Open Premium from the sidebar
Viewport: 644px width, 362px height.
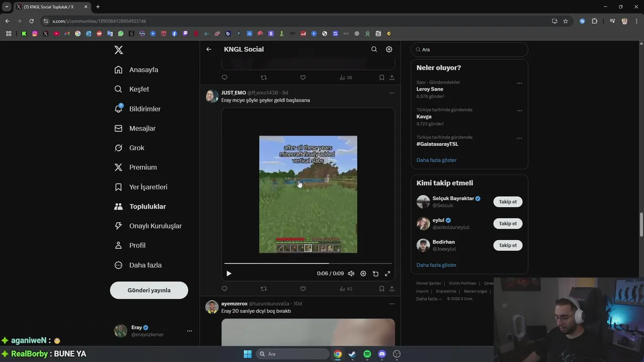point(135,167)
